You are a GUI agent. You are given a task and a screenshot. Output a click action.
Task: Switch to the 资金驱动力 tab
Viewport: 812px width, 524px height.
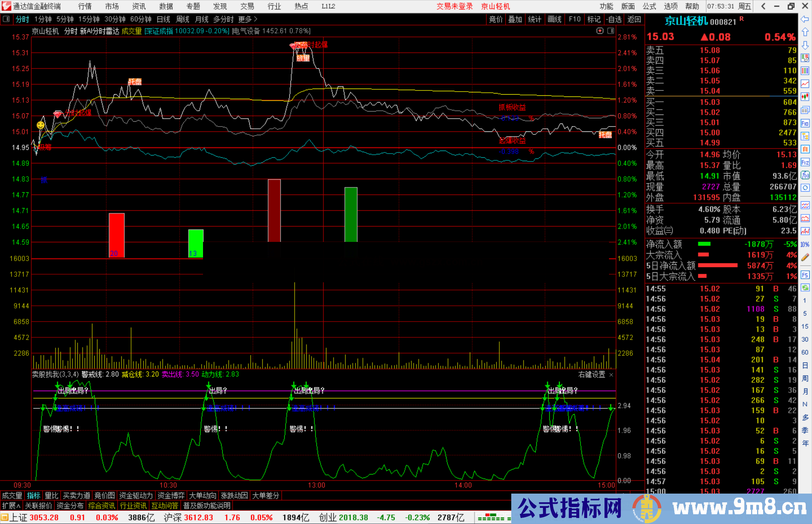(x=136, y=495)
